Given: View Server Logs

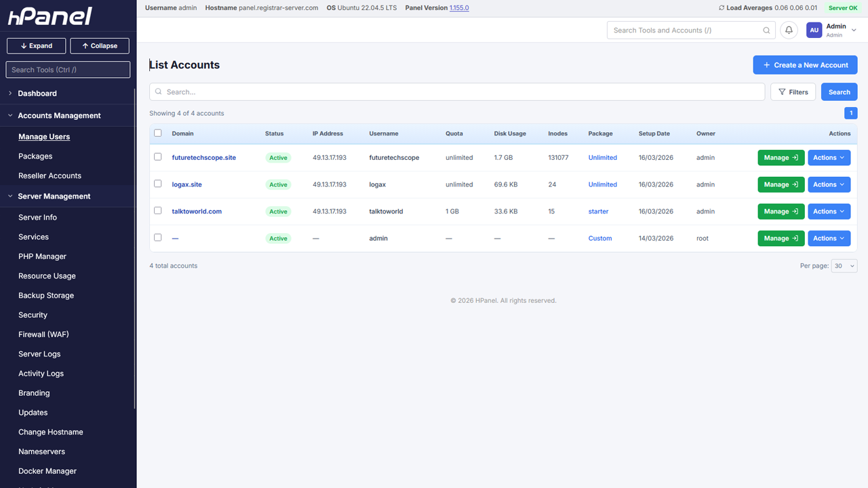Looking at the screenshot, I should [x=39, y=354].
